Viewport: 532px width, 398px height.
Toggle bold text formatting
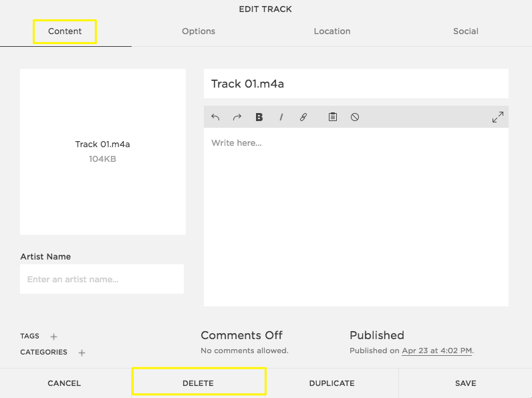259,117
